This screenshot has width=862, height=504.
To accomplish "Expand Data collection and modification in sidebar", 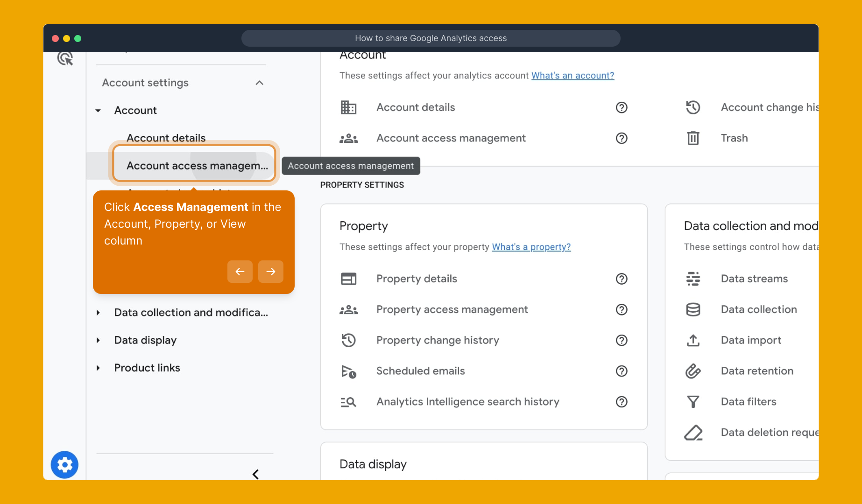I will coord(98,313).
